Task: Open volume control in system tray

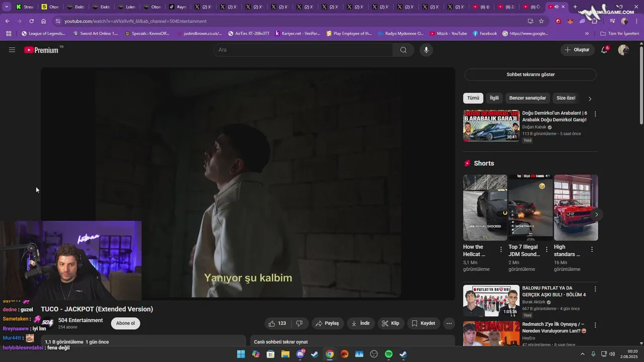Action: (x=612, y=354)
